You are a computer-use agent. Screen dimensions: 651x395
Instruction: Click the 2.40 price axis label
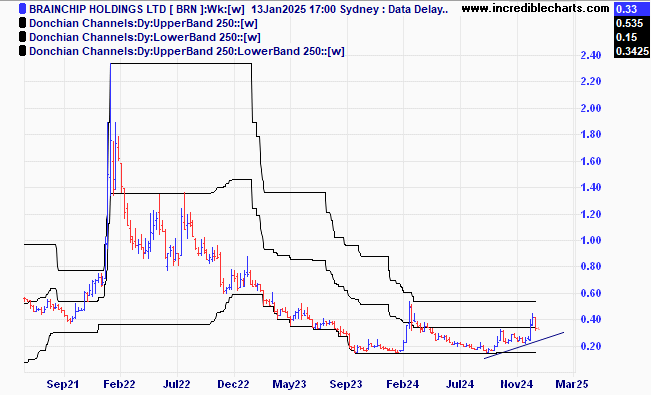591,55
